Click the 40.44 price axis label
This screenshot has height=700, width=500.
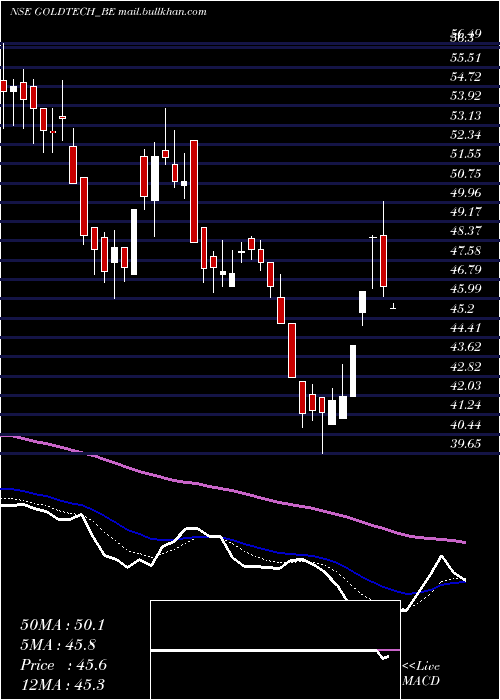(x=466, y=425)
